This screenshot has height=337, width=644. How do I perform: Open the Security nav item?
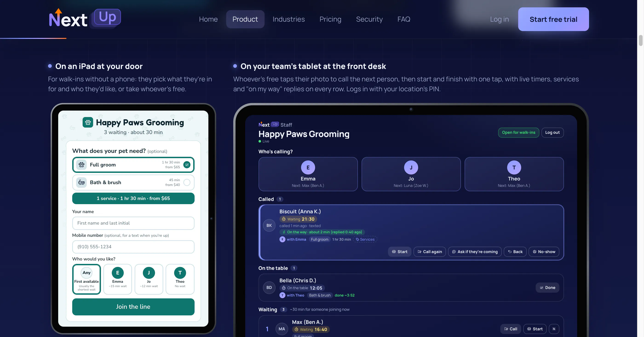click(369, 19)
